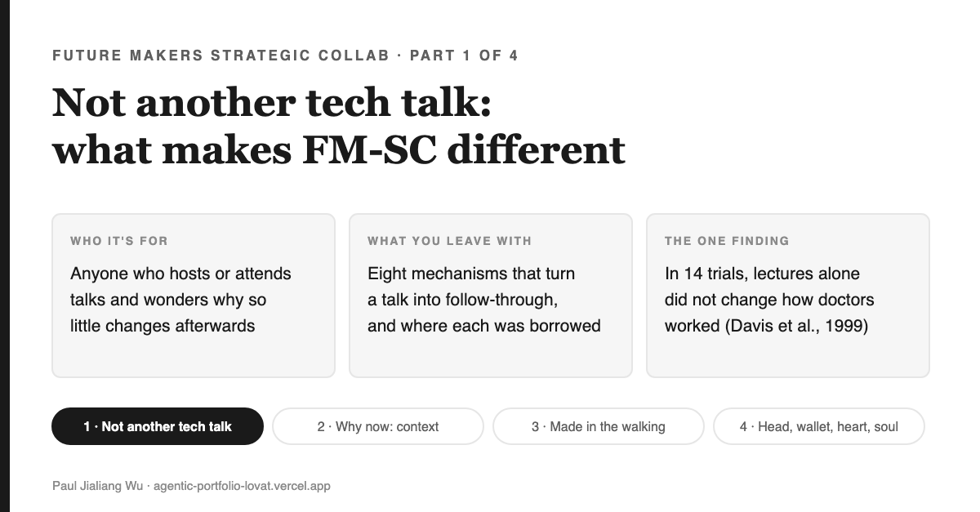The image size is (980, 512).
Task: Click the 'WHO IT'S FOR' card label
Action: click(x=119, y=241)
